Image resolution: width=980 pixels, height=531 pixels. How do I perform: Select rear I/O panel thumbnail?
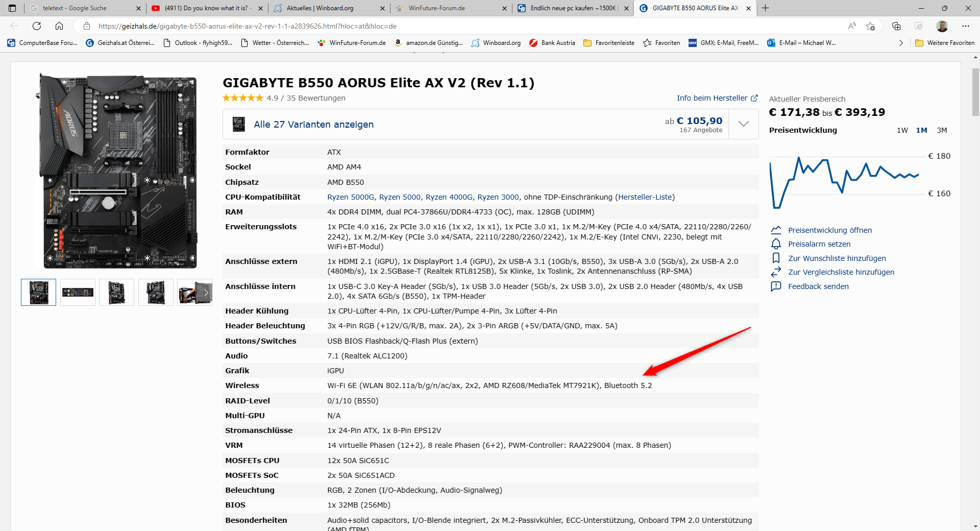click(78, 293)
